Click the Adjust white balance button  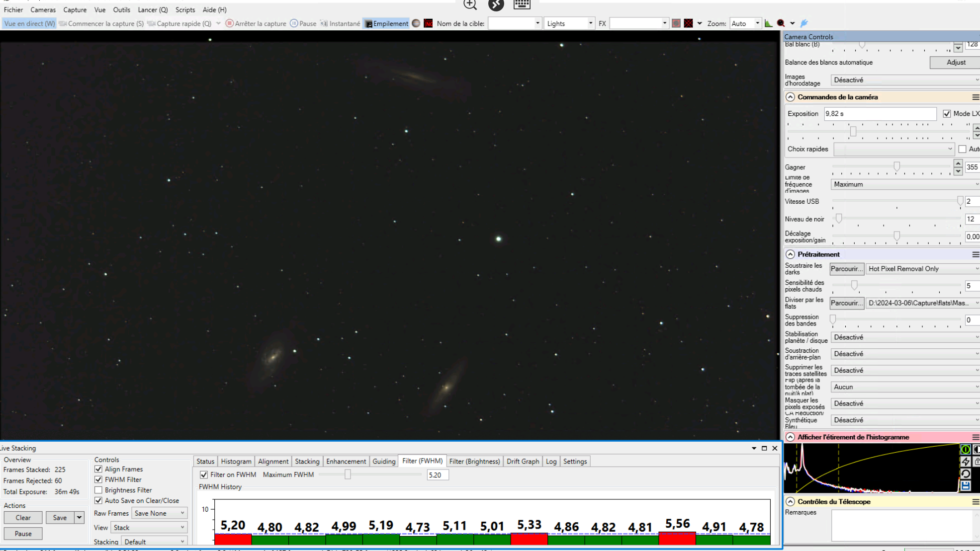click(956, 63)
